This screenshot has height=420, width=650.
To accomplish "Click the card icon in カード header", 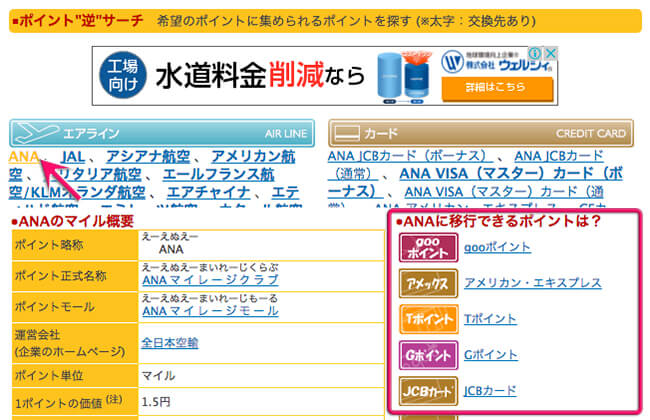I will coord(347,133).
